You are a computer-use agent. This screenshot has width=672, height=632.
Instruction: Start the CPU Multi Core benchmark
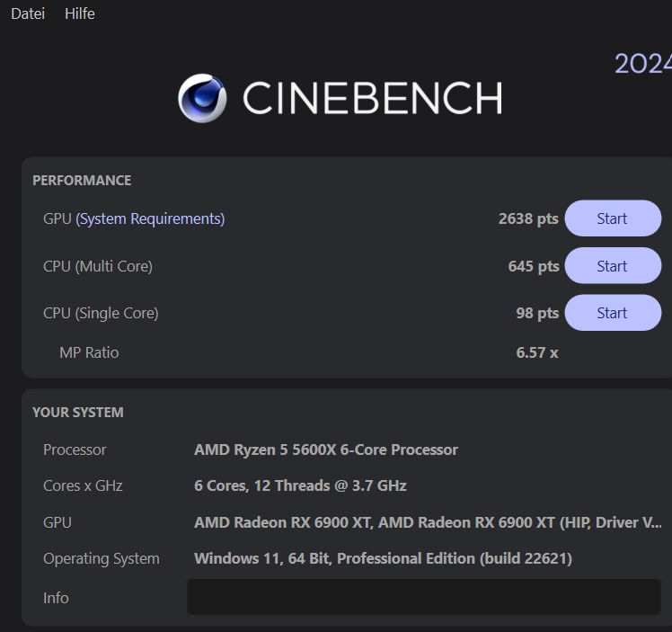click(x=613, y=265)
